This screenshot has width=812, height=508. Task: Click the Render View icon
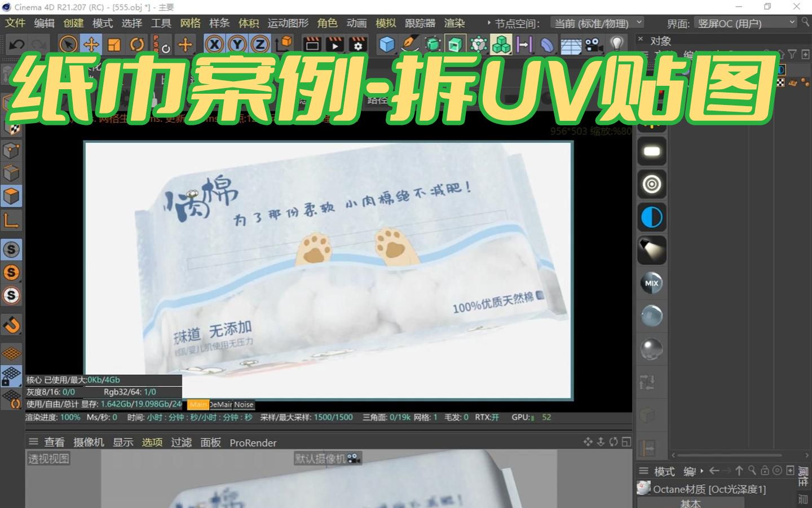click(x=311, y=44)
